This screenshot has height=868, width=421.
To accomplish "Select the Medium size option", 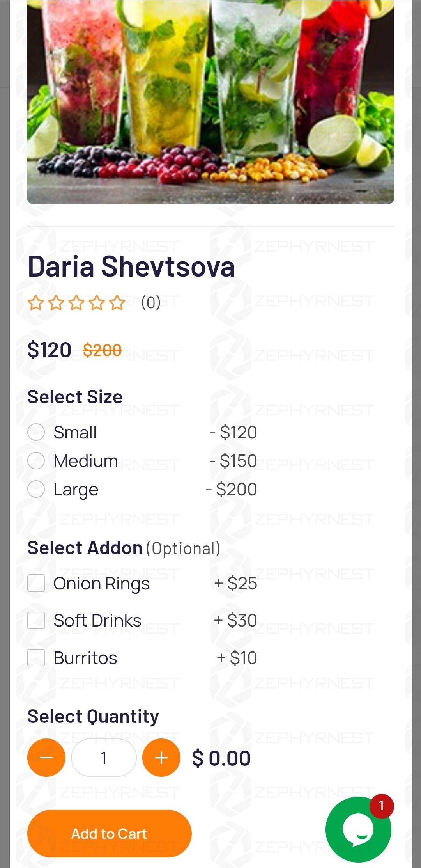I will pos(36,461).
